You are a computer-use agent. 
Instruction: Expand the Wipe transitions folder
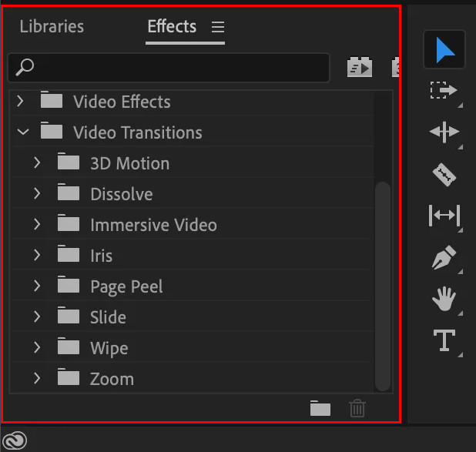(37, 347)
